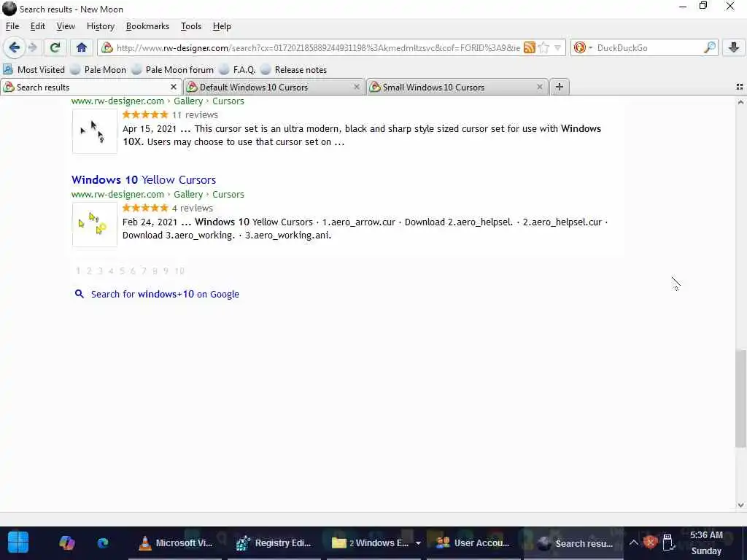The image size is (747, 560).
Task: Open the Pale Moon forum bookmark
Action: point(172,69)
